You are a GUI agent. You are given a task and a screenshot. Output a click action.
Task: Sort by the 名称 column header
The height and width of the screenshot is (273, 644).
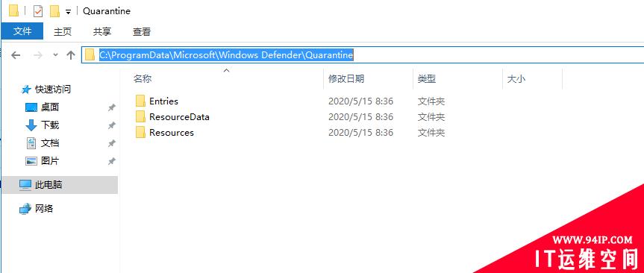click(143, 79)
